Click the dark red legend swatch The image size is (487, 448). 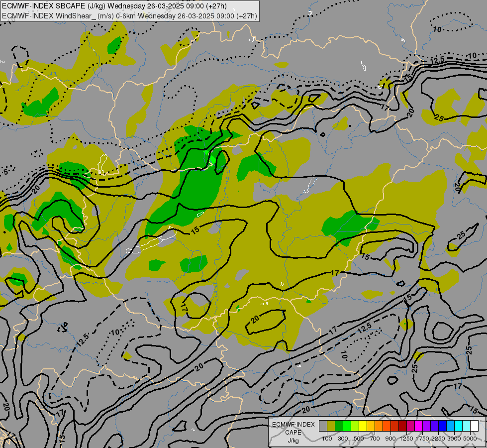[x=403, y=426]
